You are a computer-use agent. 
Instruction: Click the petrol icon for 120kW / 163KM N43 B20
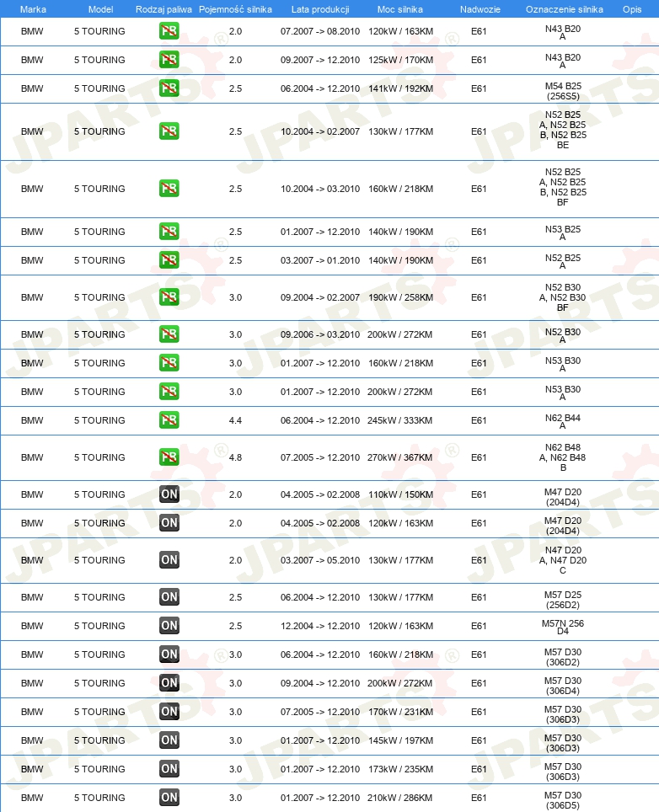(169, 31)
